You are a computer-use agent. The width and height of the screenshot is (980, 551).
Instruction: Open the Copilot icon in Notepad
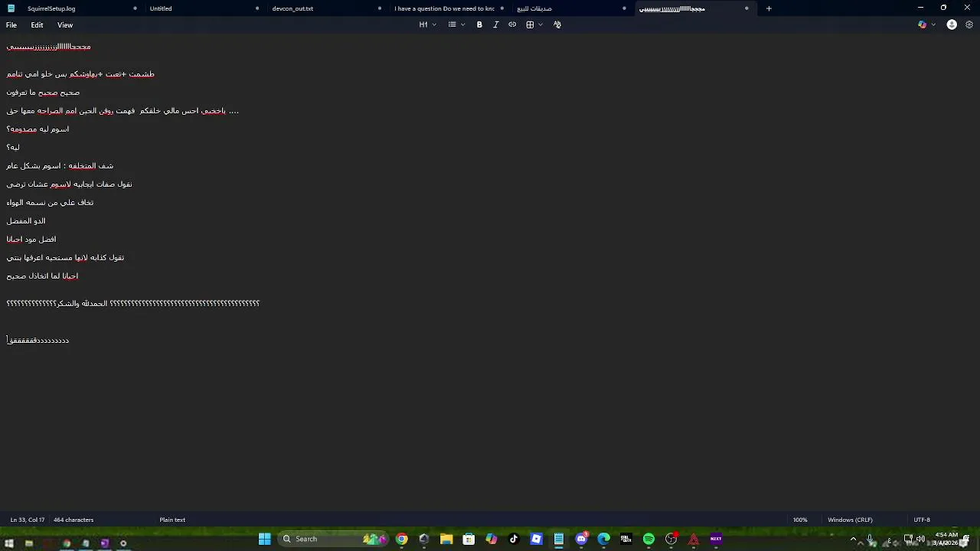click(922, 24)
